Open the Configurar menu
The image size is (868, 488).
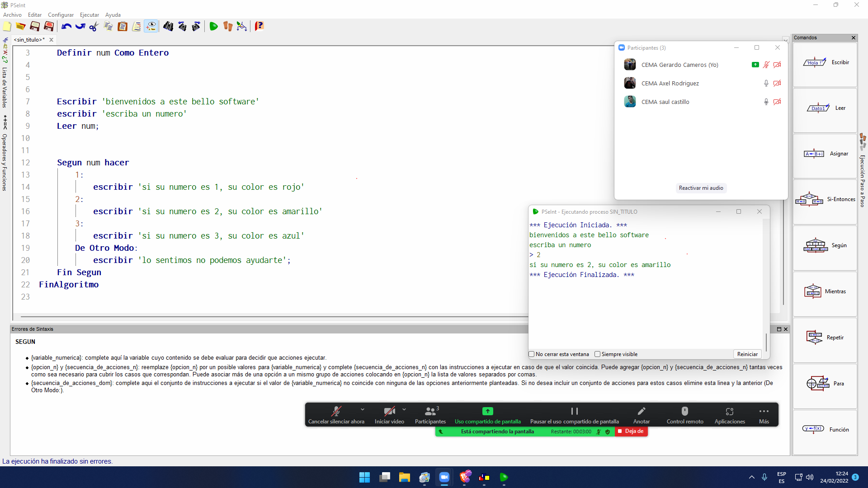pyautogui.click(x=61, y=15)
